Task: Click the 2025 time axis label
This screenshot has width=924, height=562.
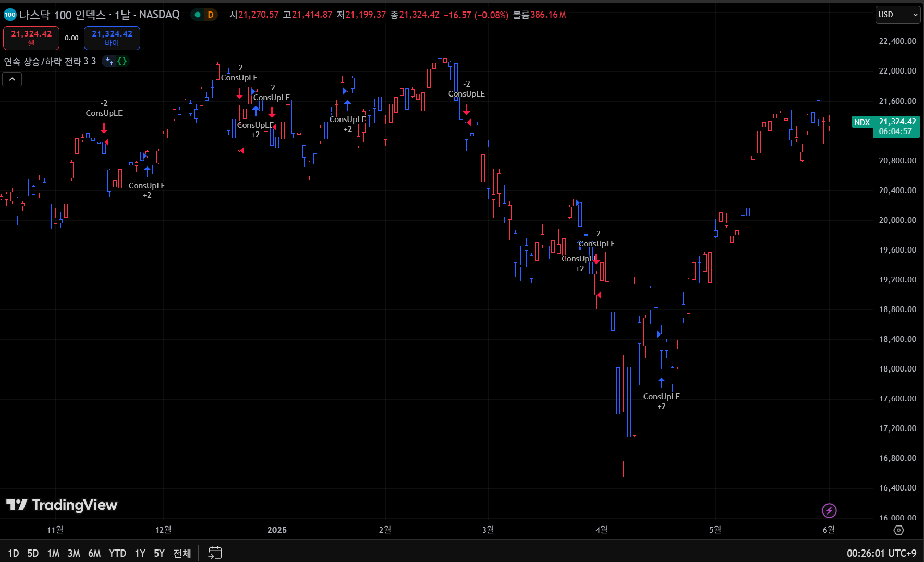Action: click(277, 530)
